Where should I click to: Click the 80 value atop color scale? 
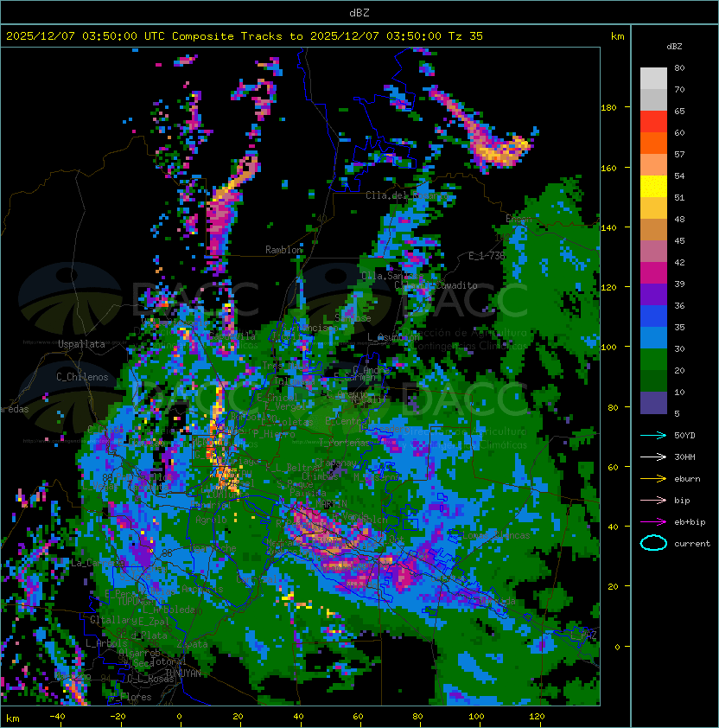point(679,67)
